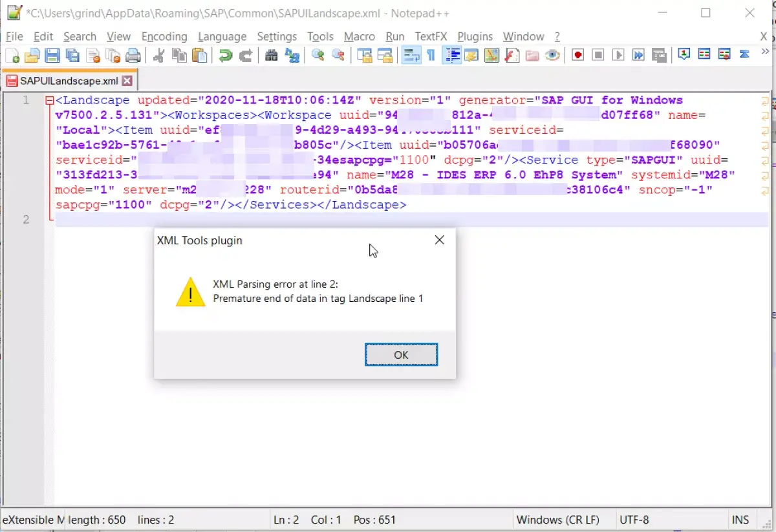Viewport: 776px width, 532px height.
Task: Click the Replace toolbar icon
Action: tap(292, 56)
